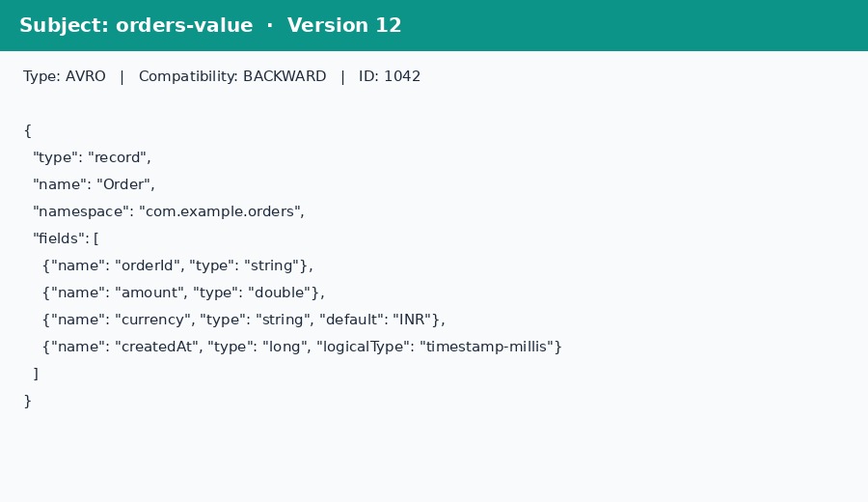Click the '"fields": [' line
868x502 pixels.
click(66, 238)
